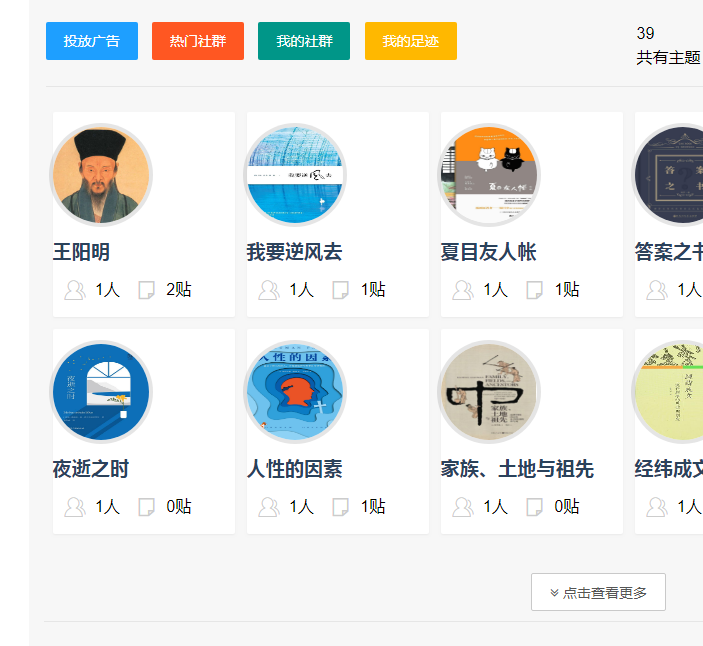The image size is (703, 646).
Task: Click member icon under 夜逝之时
Action: click(75, 507)
